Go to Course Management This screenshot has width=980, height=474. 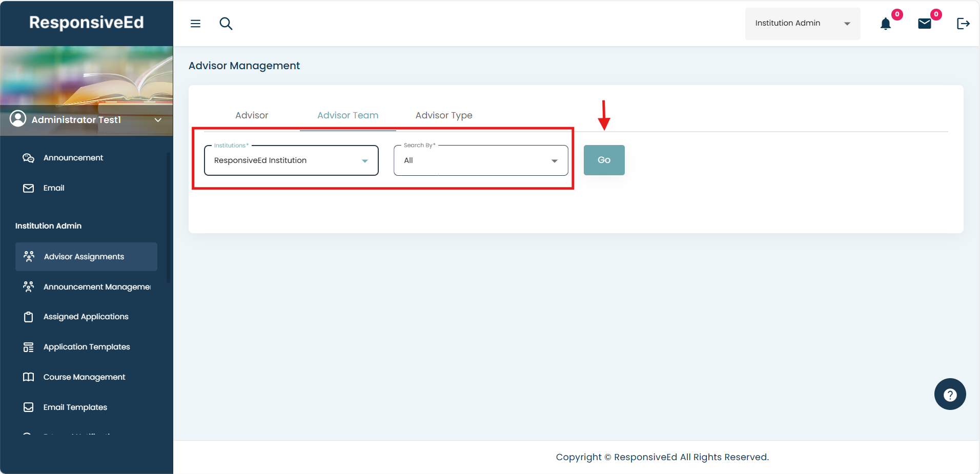click(x=84, y=377)
